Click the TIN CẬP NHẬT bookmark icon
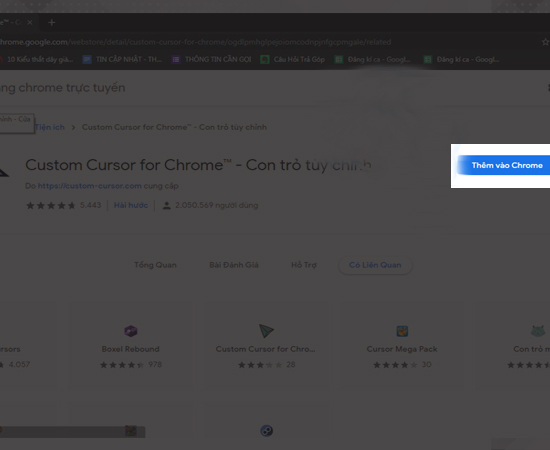Viewport: 550px width, 450px height. tap(87, 60)
